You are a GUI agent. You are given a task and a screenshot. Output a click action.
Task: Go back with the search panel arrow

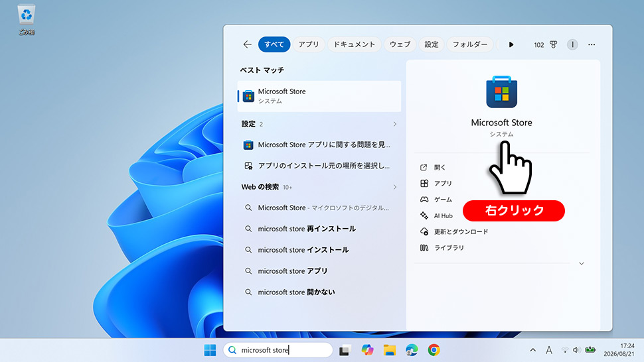[247, 44]
